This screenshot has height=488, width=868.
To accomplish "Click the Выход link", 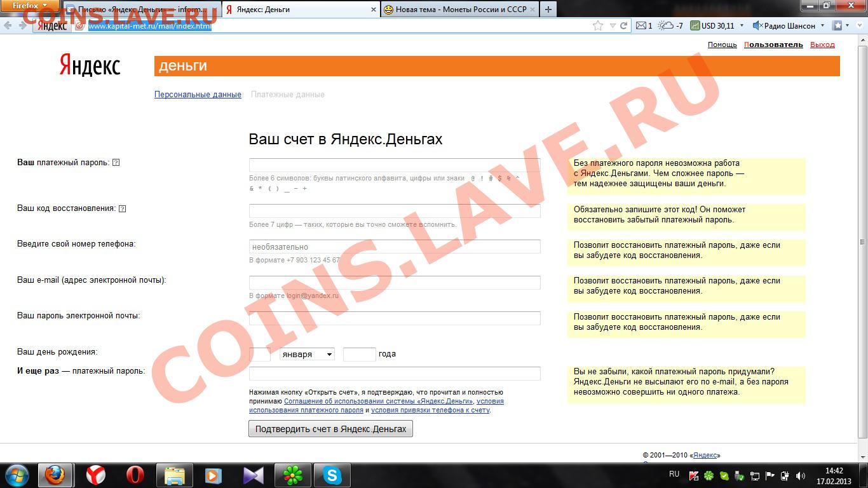I will pos(822,44).
